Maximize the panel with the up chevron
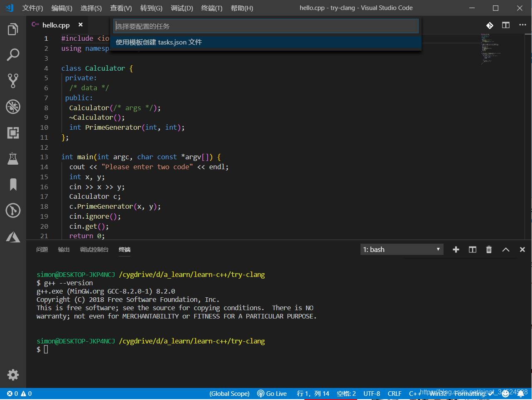Viewport: 532px width, 400px height. point(506,249)
